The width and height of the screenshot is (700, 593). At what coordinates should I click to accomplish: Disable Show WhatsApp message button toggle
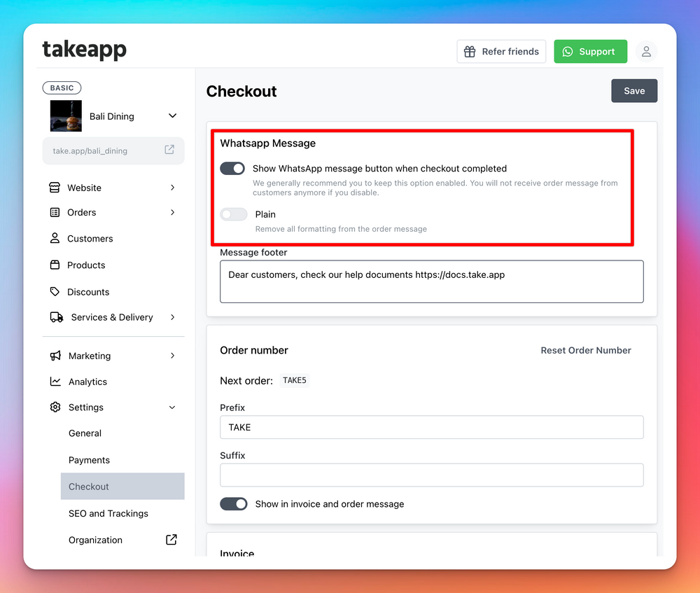click(232, 168)
